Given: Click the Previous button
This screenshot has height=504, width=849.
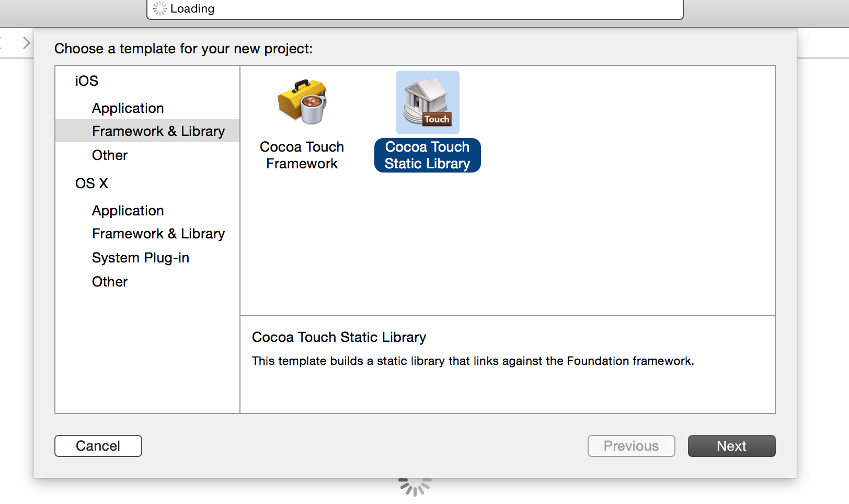Looking at the screenshot, I should tap(631, 446).
